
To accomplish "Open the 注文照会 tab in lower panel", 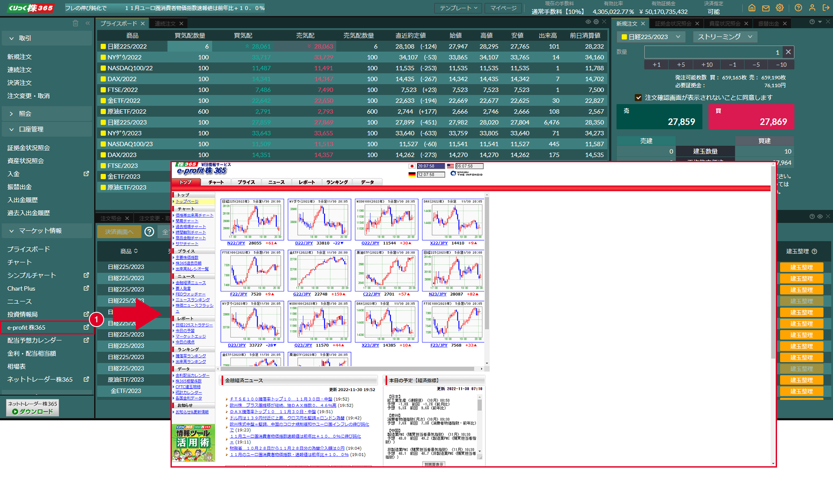I will click(x=111, y=218).
